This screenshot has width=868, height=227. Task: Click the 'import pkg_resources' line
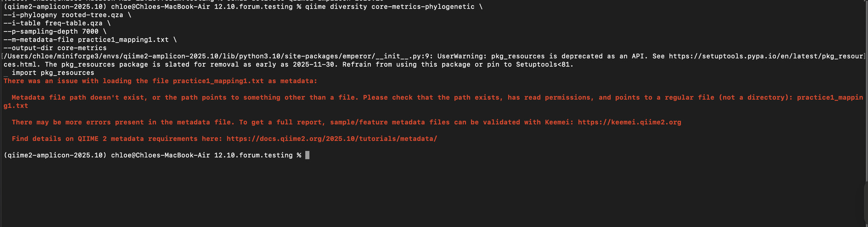click(52, 73)
